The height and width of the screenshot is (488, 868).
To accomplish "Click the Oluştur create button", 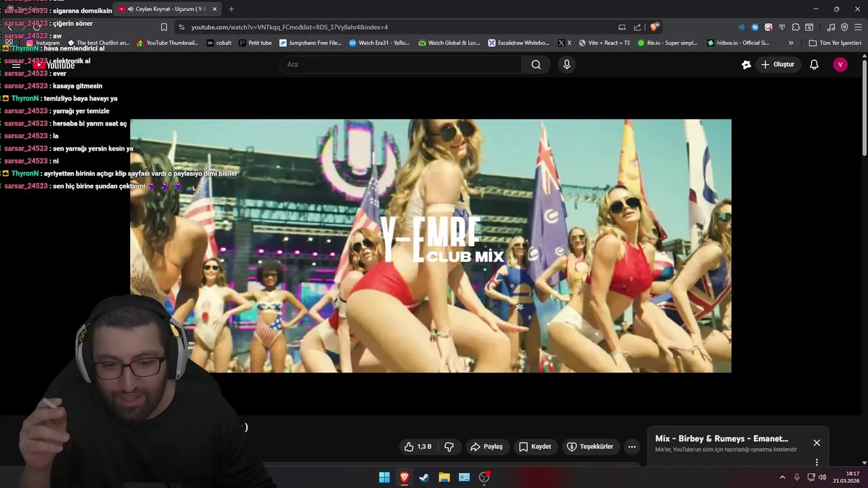I will (777, 64).
